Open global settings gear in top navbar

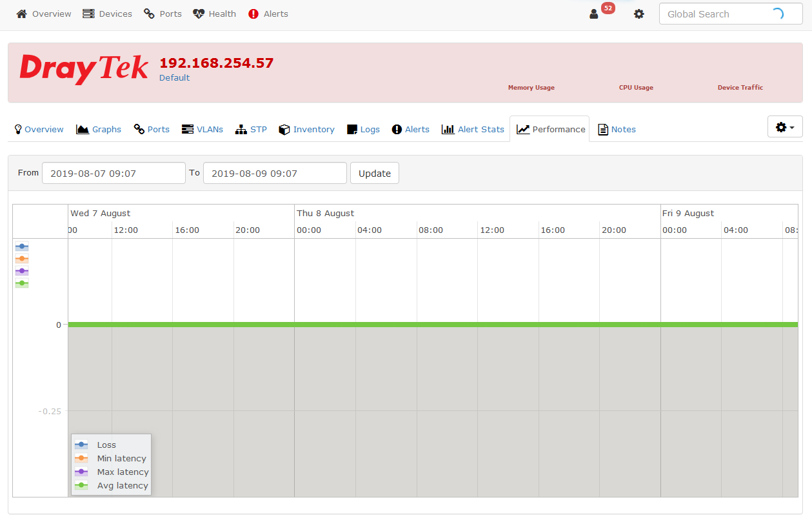pyautogui.click(x=639, y=14)
